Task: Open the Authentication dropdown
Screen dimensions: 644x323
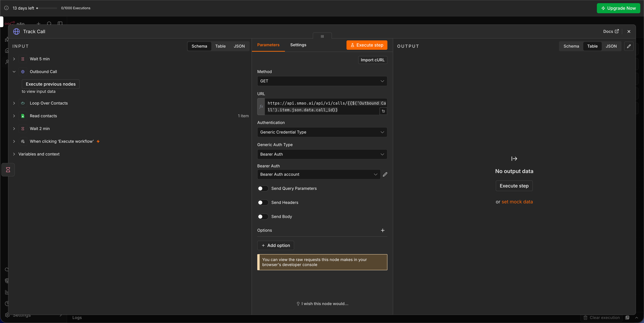Action: [x=322, y=132]
